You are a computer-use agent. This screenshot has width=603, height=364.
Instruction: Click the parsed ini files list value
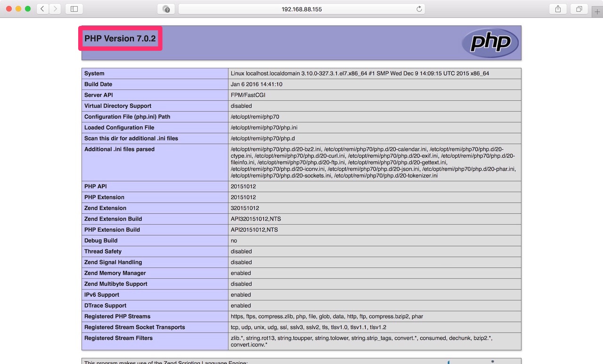pos(373,162)
